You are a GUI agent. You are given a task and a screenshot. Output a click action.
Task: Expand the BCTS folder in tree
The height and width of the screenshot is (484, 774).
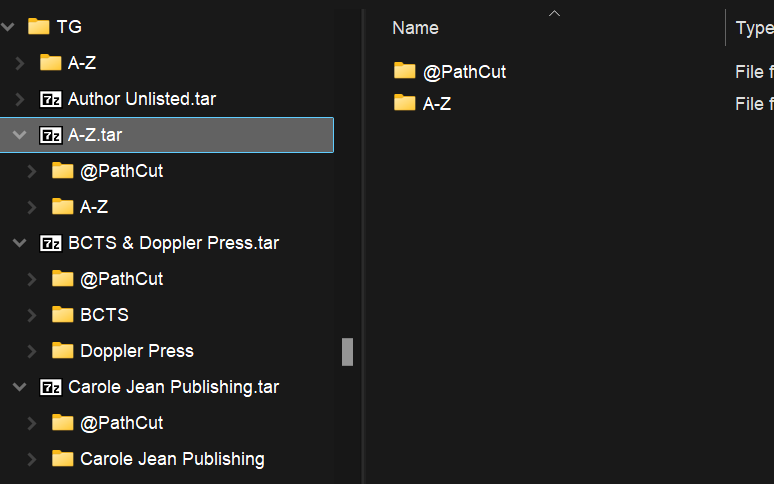pyautogui.click(x=32, y=315)
